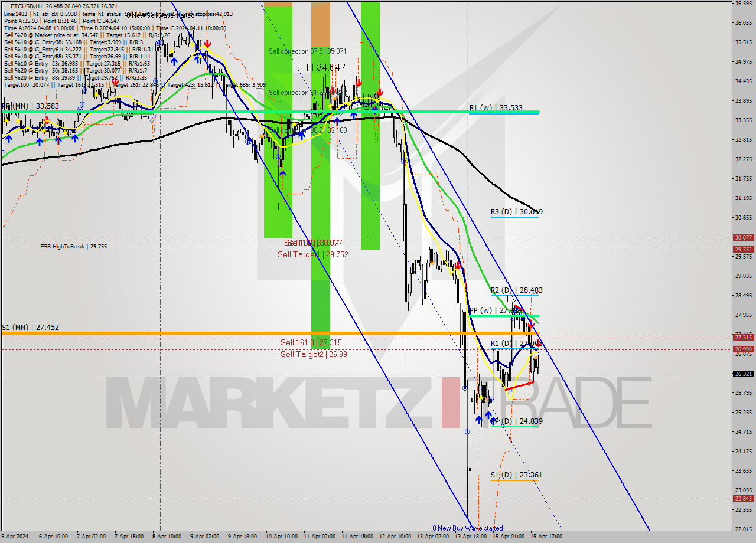
Task: Click the '9 Apr 18:00' time label
Action: click(x=243, y=537)
